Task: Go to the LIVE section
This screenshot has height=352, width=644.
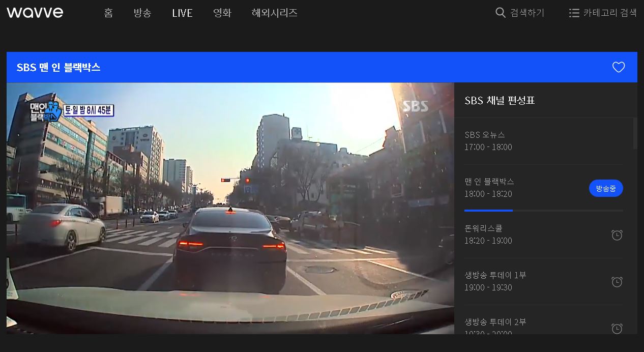Action: coord(182,13)
